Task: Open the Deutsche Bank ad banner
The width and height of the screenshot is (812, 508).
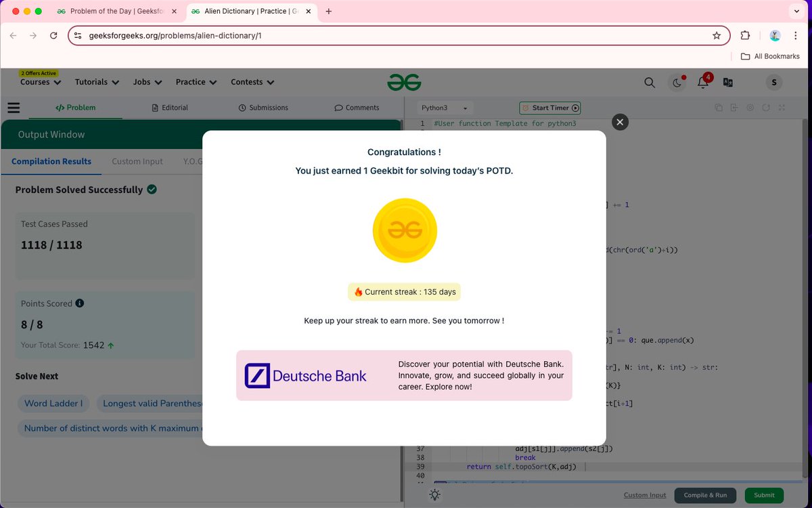Action: pos(404,375)
